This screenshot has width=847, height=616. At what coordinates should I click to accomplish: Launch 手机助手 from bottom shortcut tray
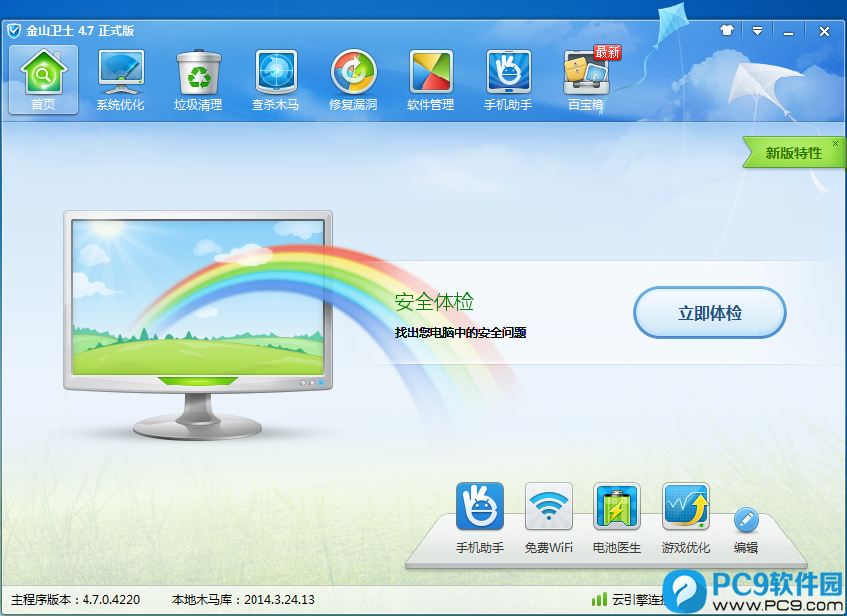pos(480,519)
